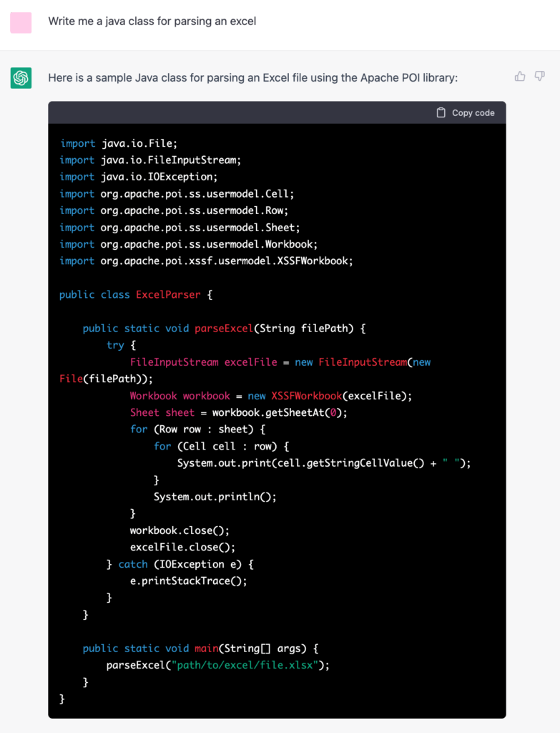Click the getStringCellValue print statement
Screen dimensions: 560x733
324,463
